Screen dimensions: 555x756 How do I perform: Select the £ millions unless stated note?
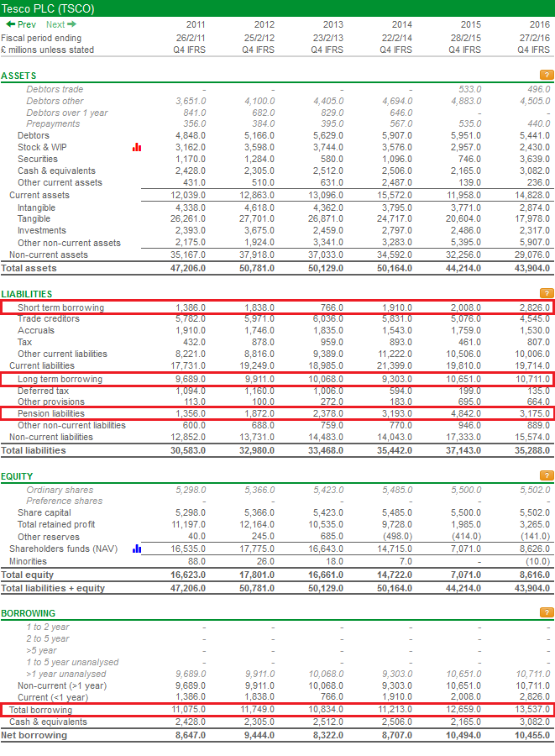47,50
